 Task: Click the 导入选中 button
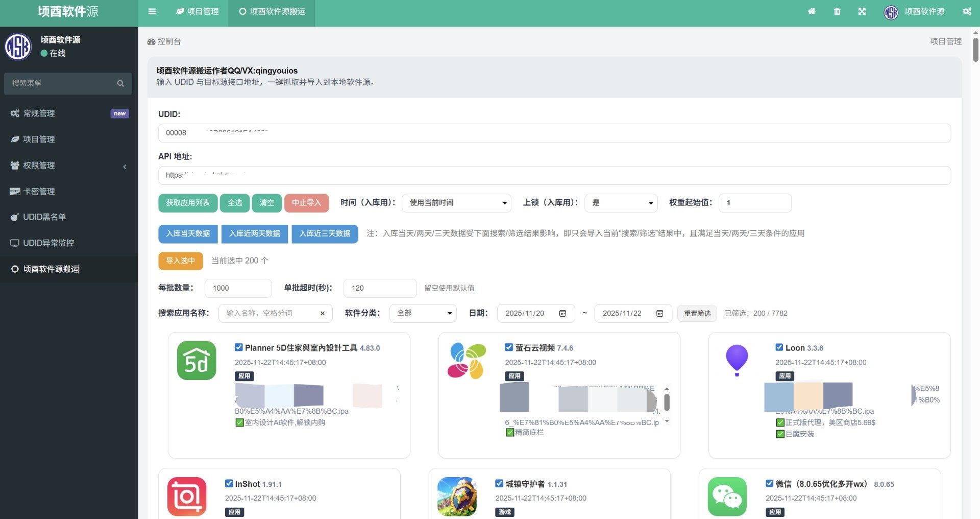181,261
